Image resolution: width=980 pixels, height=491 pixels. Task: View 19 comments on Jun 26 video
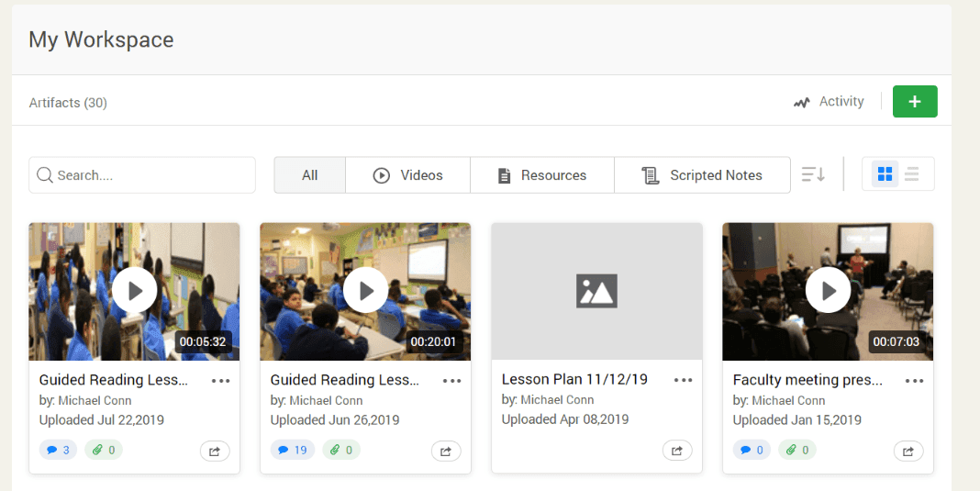click(x=292, y=450)
